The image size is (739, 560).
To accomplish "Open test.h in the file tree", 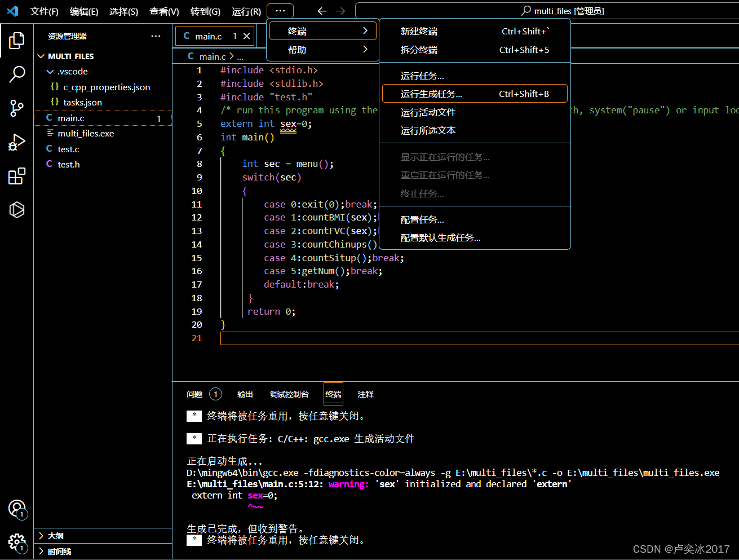I will [x=103, y=164].
